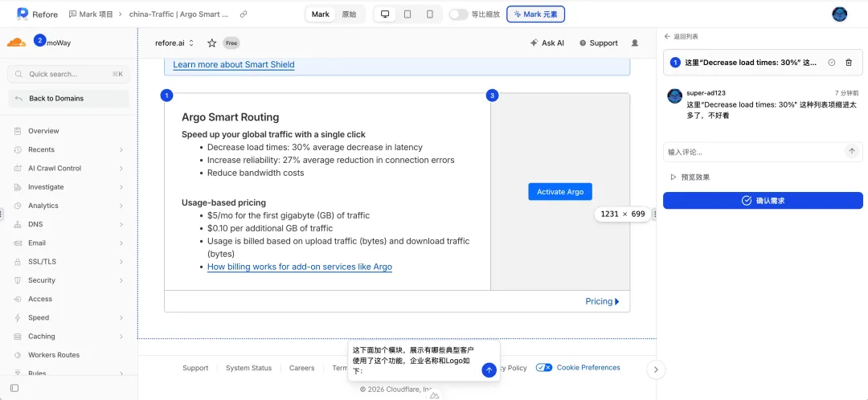Open Careers footer link

pyautogui.click(x=301, y=368)
